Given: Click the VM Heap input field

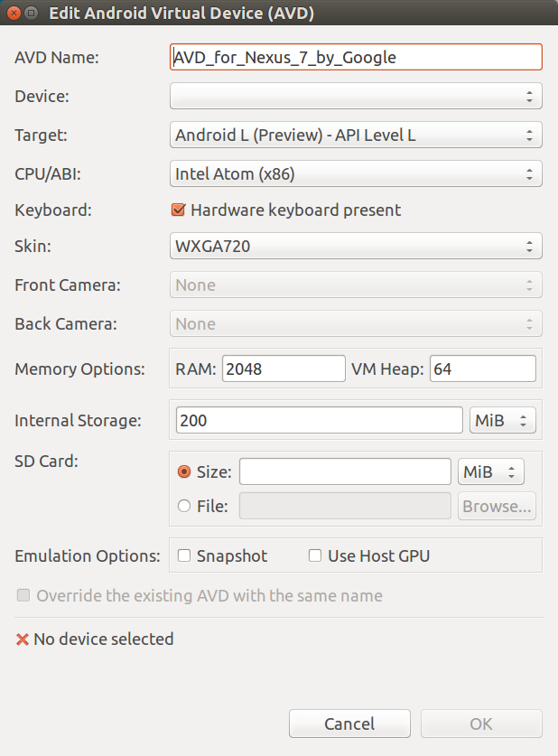Looking at the screenshot, I should (483, 369).
